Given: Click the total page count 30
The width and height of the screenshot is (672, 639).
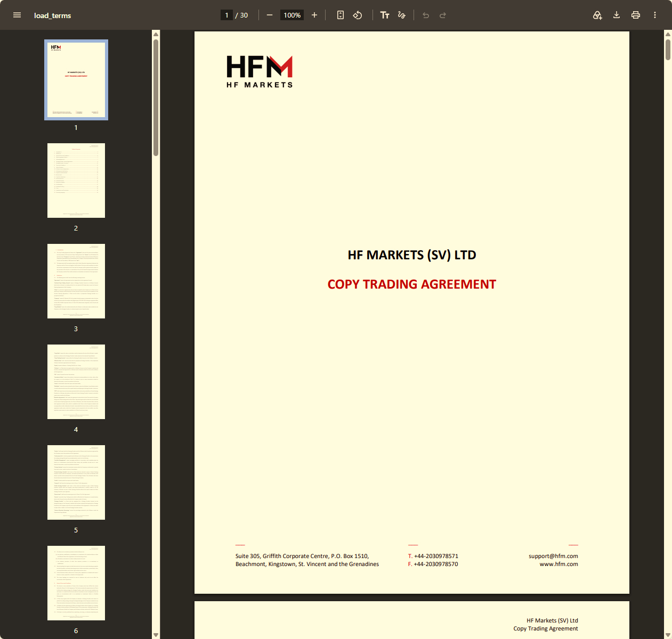Looking at the screenshot, I should point(244,15).
